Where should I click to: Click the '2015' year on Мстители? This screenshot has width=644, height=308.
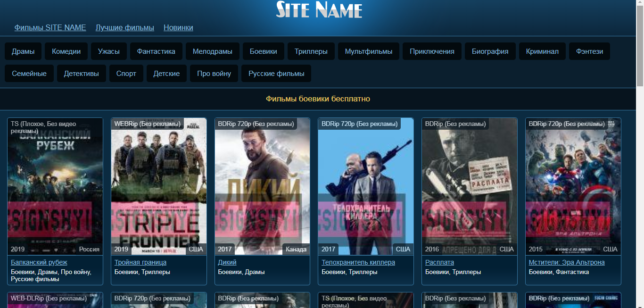pos(536,249)
